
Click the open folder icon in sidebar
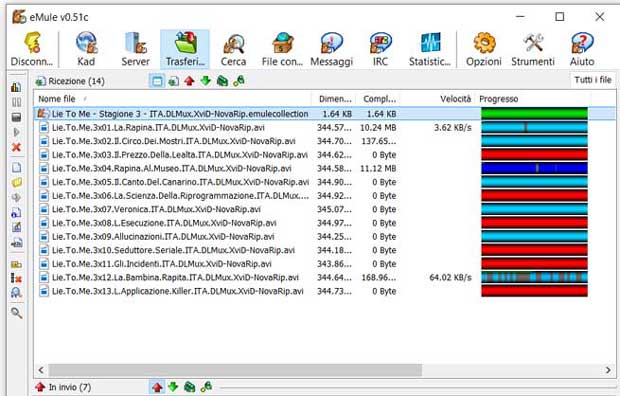click(x=16, y=183)
